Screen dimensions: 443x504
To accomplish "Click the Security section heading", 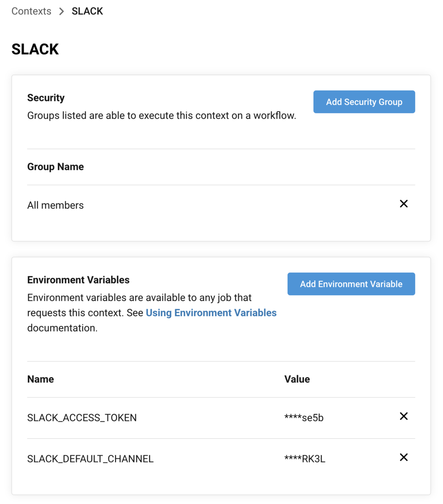I will [46, 98].
